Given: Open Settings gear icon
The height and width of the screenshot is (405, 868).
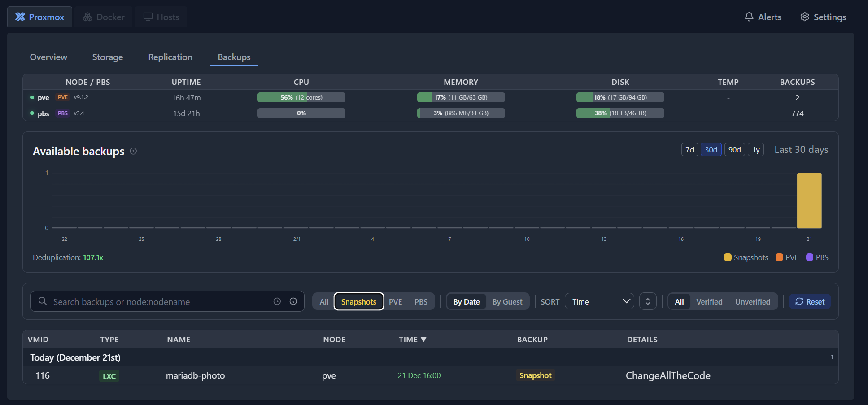Looking at the screenshot, I should pyautogui.click(x=805, y=17).
